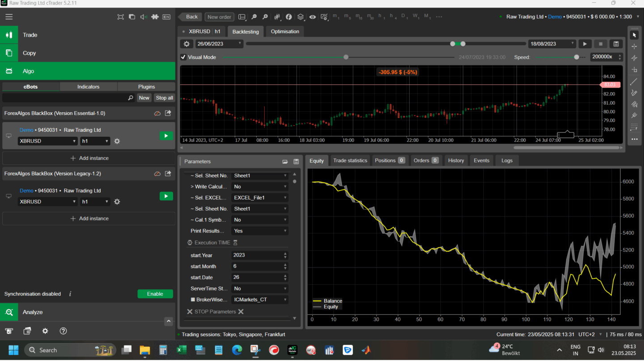Image resolution: width=644 pixels, height=362 pixels.
Task: Enable synchronisation with the Enable button
Action: [155, 294]
